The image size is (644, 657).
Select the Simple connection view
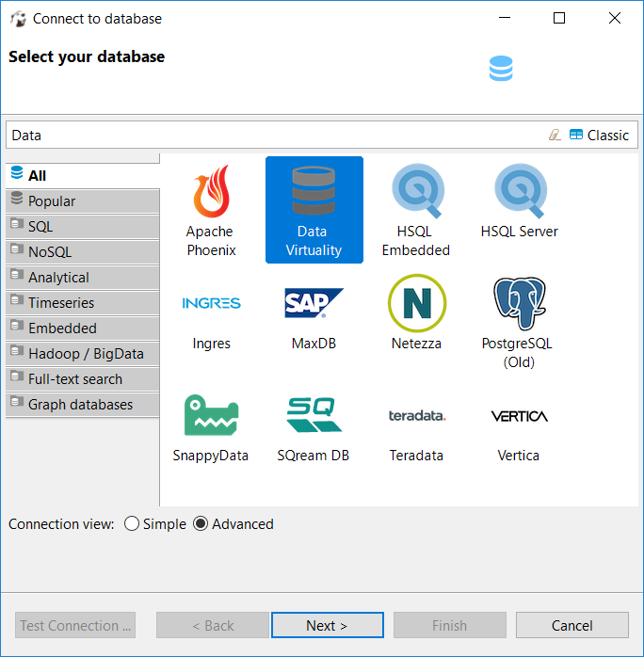coord(155,523)
